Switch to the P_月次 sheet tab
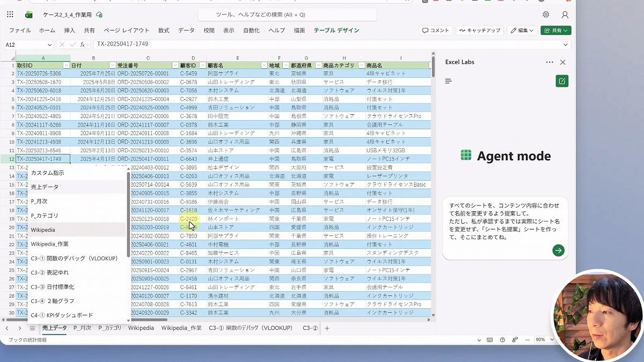The height and width of the screenshot is (362, 644). tap(82, 328)
